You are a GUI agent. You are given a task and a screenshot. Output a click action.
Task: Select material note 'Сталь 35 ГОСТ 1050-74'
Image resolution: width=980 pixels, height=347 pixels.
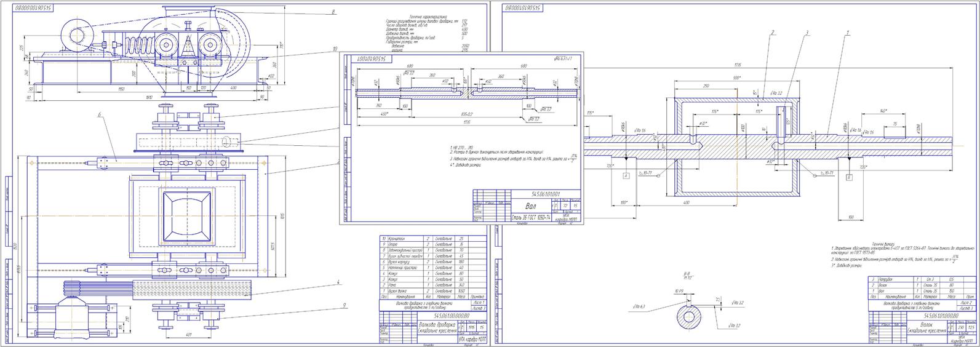(x=532, y=218)
